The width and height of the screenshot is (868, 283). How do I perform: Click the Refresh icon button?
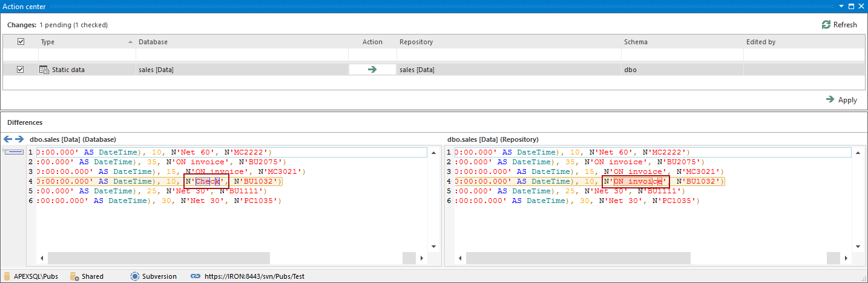click(826, 25)
